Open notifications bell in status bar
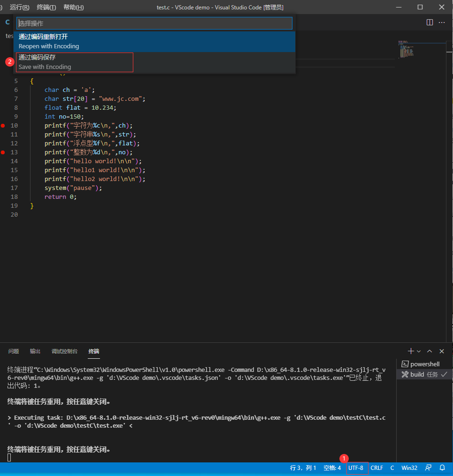Image resolution: width=453 pixels, height=476 pixels. pyautogui.click(x=442, y=468)
